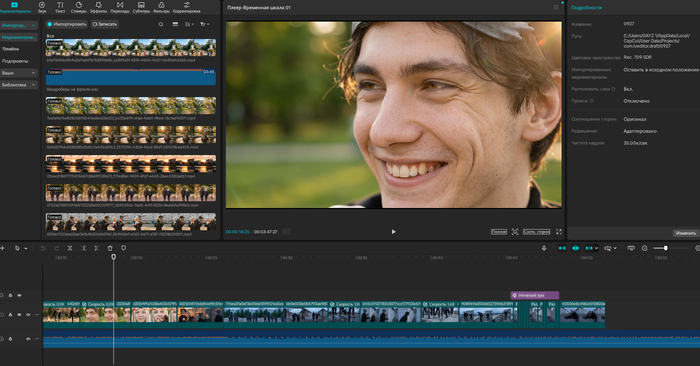The height and width of the screenshot is (366, 700).
Task: Open the selection tool dropdown arrow
Action: (x=26, y=248)
